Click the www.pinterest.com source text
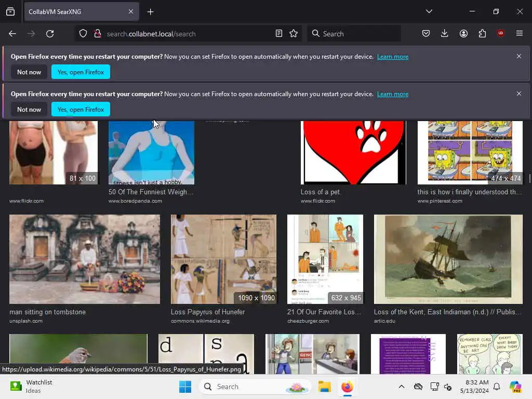 coord(440,201)
